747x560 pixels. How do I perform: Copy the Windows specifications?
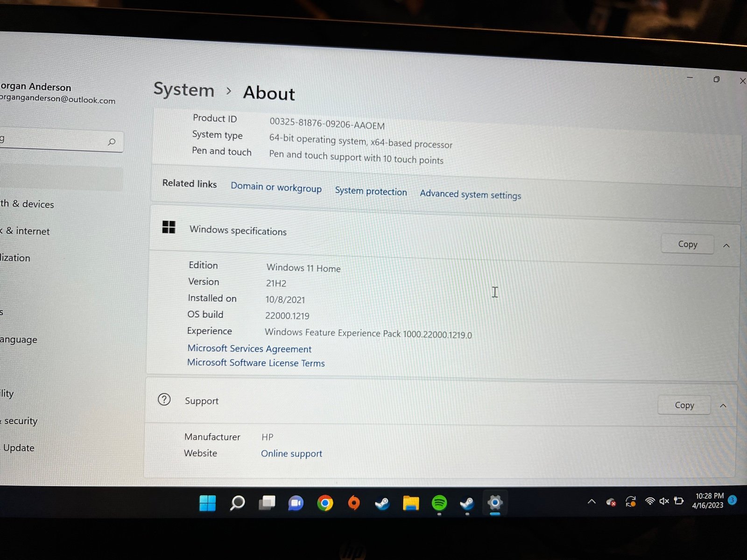687,244
